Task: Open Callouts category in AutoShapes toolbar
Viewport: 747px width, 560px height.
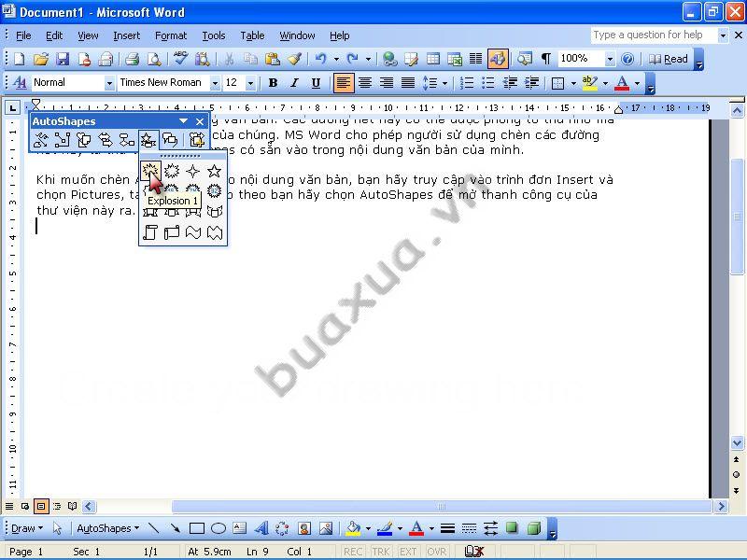Action: click(170, 140)
